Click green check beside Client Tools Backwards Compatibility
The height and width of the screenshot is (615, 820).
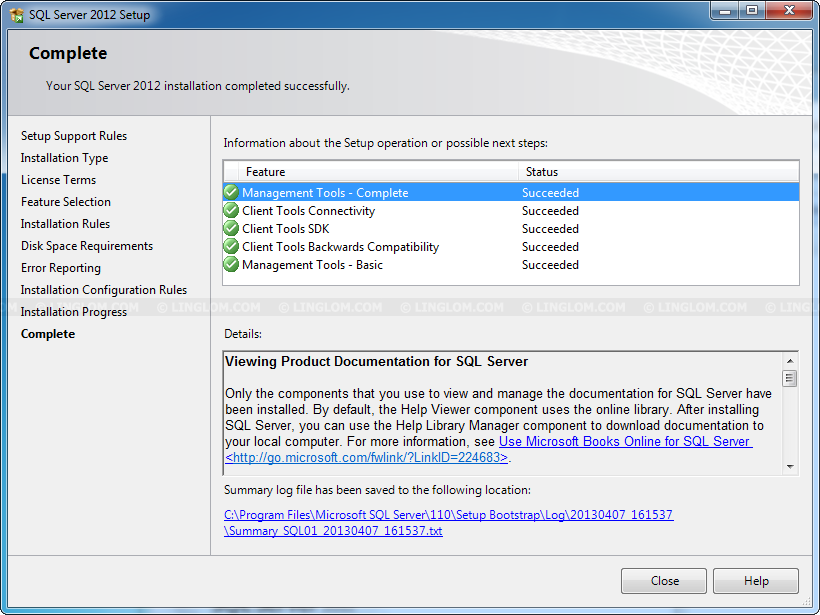pyautogui.click(x=231, y=247)
